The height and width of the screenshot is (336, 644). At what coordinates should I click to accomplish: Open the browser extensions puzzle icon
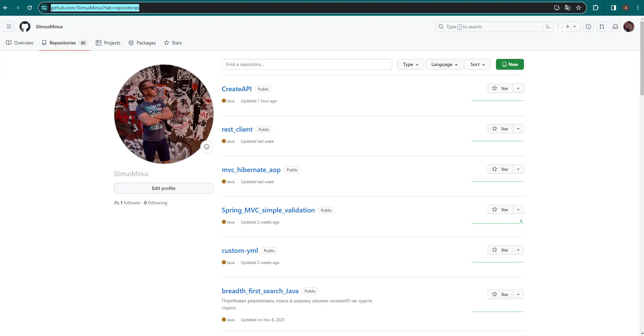pos(595,8)
